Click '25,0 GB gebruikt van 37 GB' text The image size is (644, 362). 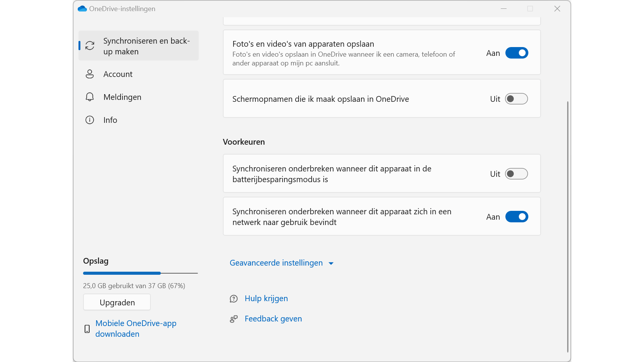(134, 286)
